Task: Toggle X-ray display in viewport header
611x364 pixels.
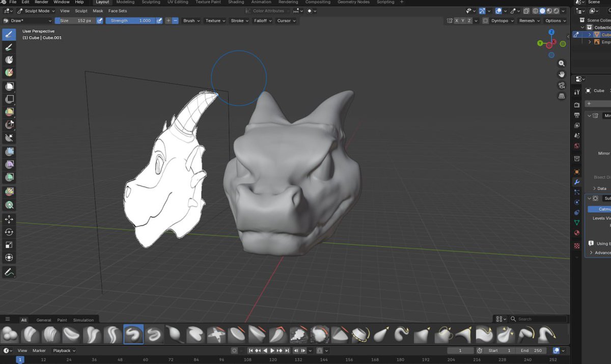Action: (x=526, y=11)
